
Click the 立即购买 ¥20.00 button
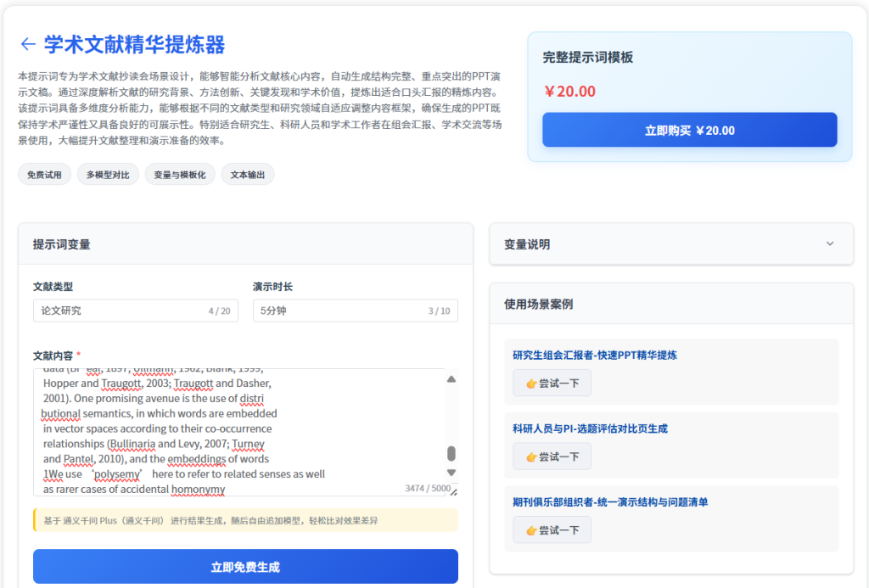coord(689,130)
